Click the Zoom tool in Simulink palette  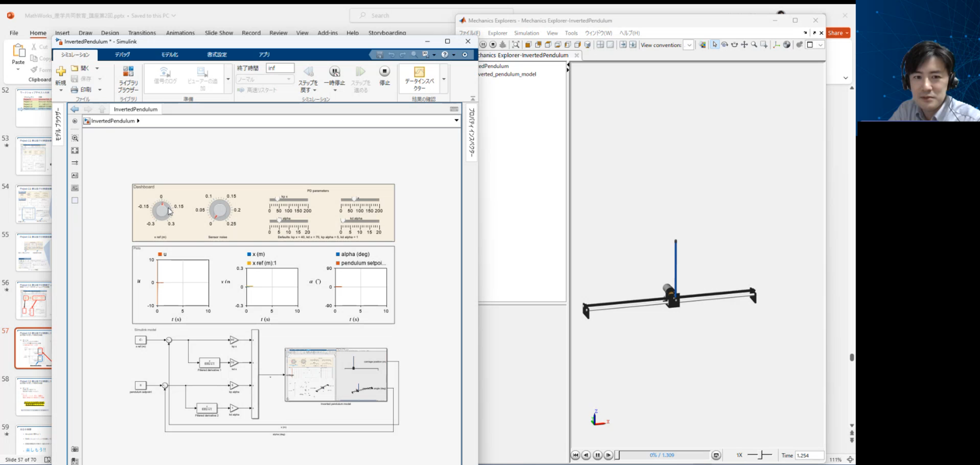(x=75, y=138)
